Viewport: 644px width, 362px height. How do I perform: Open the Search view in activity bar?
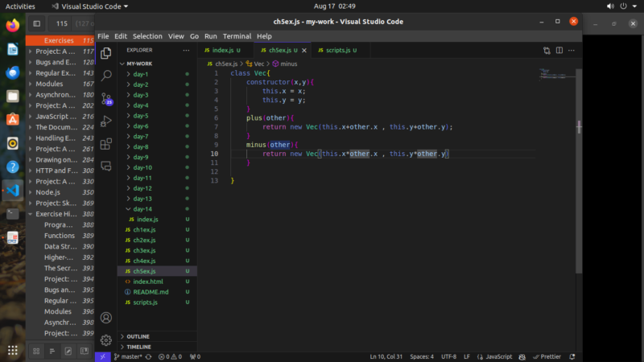coord(106,76)
